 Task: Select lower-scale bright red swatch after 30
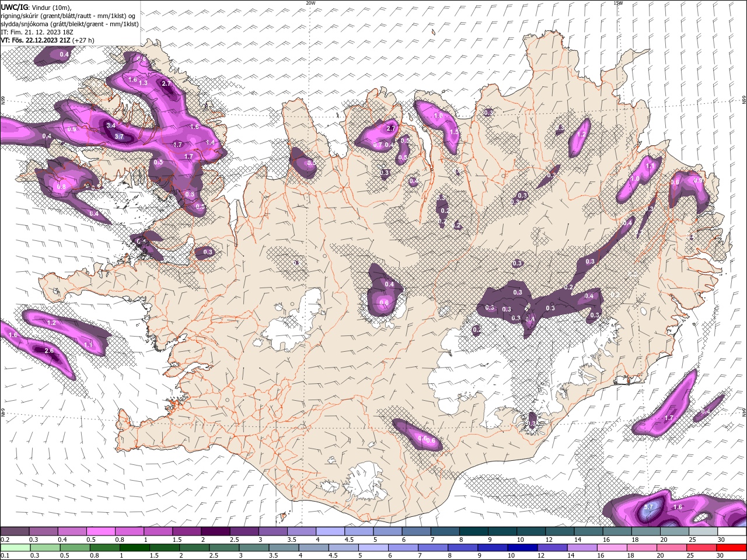tap(731, 548)
